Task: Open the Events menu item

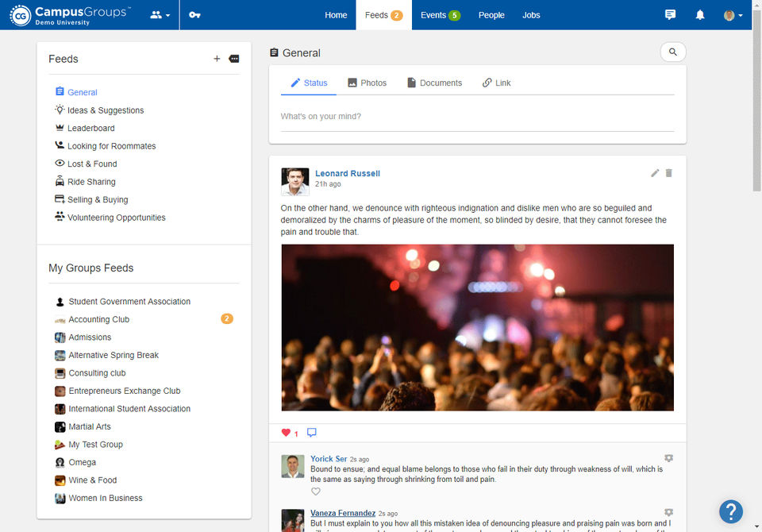Action: tap(440, 15)
